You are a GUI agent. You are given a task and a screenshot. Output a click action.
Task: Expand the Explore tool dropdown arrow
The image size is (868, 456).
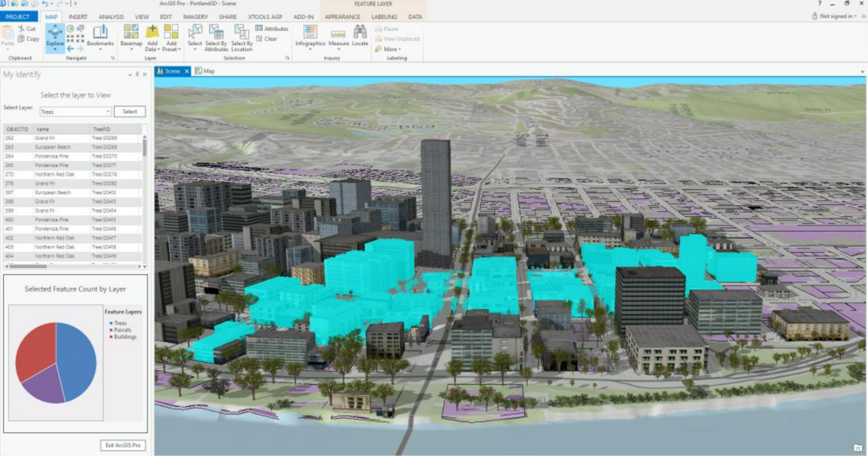[x=55, y=49]
